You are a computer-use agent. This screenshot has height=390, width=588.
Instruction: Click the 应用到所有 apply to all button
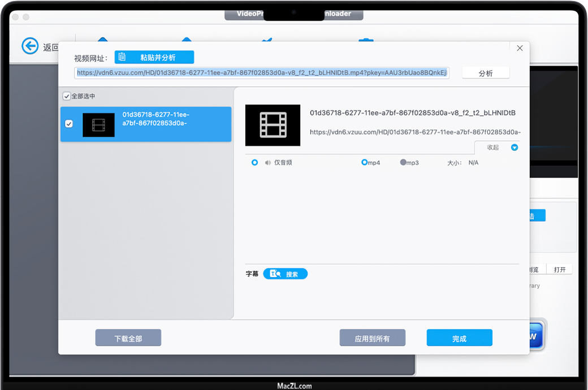pyautogui.click(x=373, y=338)
